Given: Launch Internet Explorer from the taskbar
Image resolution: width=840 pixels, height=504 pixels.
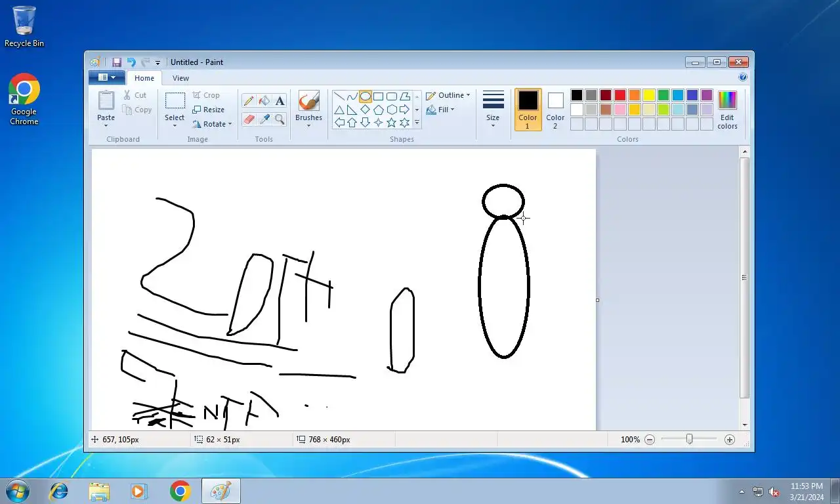Looking at the screenshot, I should (x=59, y=491).
